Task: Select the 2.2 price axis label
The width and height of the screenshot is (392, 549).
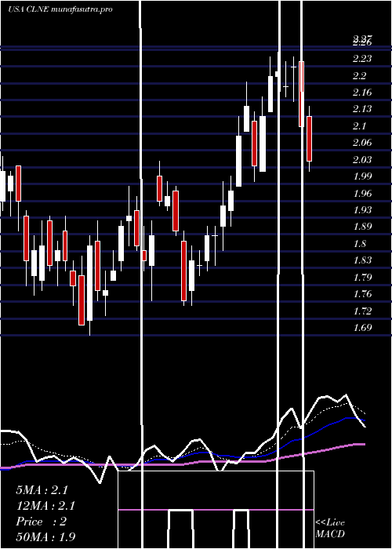Action: pyautogui.click(x=359, y=75)
